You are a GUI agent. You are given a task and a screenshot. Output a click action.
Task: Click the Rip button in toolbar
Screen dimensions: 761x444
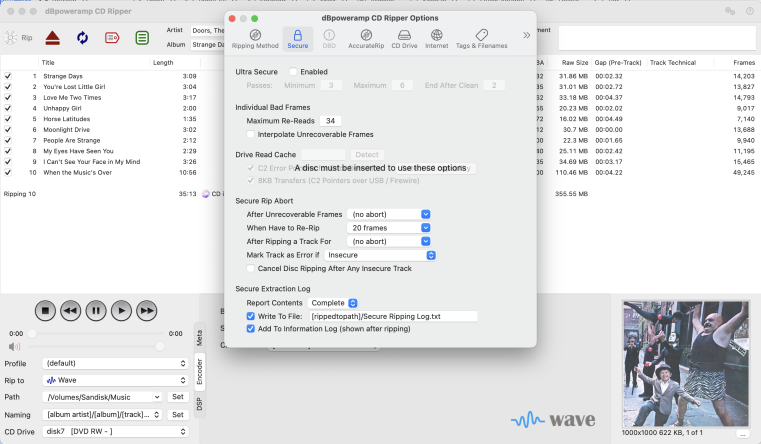click(19, 38)
